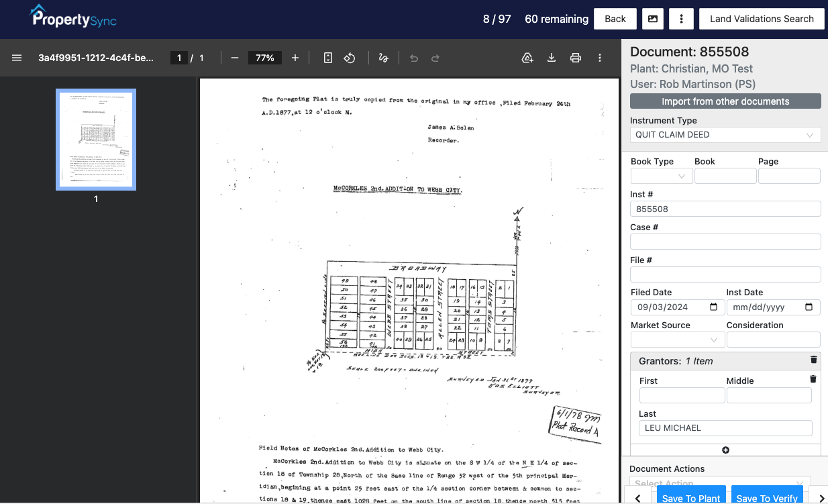Viewport: 828px width, 504px height.
Task: Click Import from other documents
Action: (725, 101)
